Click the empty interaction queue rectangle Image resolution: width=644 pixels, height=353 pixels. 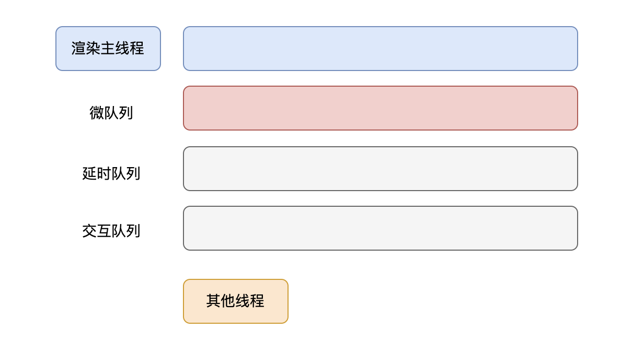380,228
